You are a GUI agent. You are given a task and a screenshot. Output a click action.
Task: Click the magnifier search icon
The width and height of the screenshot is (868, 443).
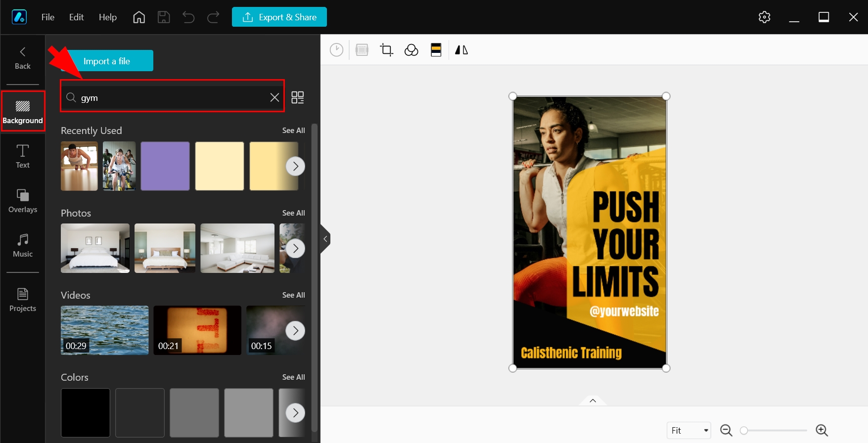[71, 97]
